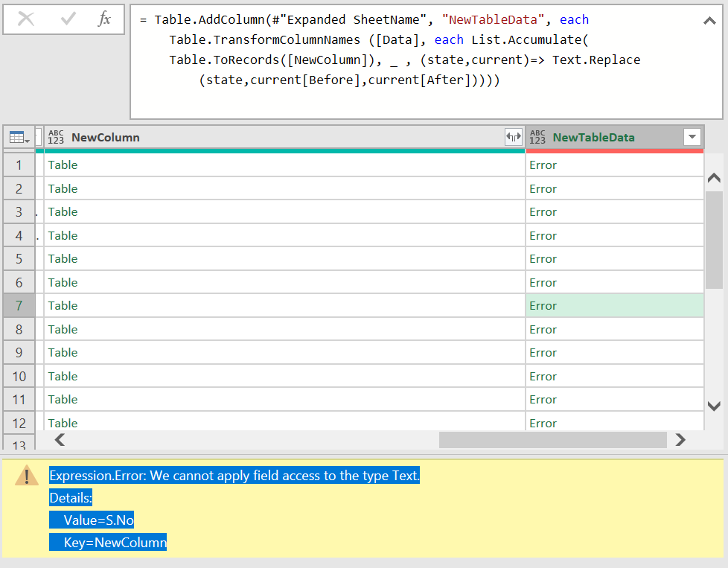Image resolution: width=728 pixels, height=568 pixels.
Task: Select Table value in row 7
Action: tap(63, 306)
